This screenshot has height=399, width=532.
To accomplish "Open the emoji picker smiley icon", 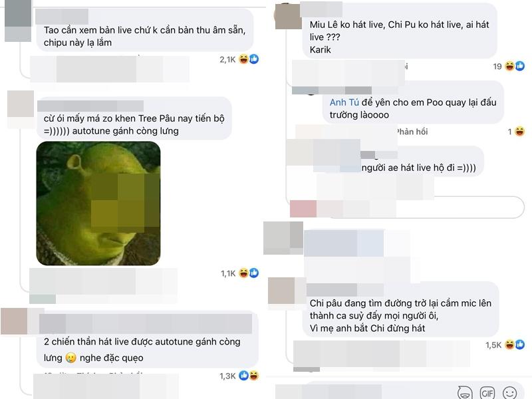I will tap(509, 393).
